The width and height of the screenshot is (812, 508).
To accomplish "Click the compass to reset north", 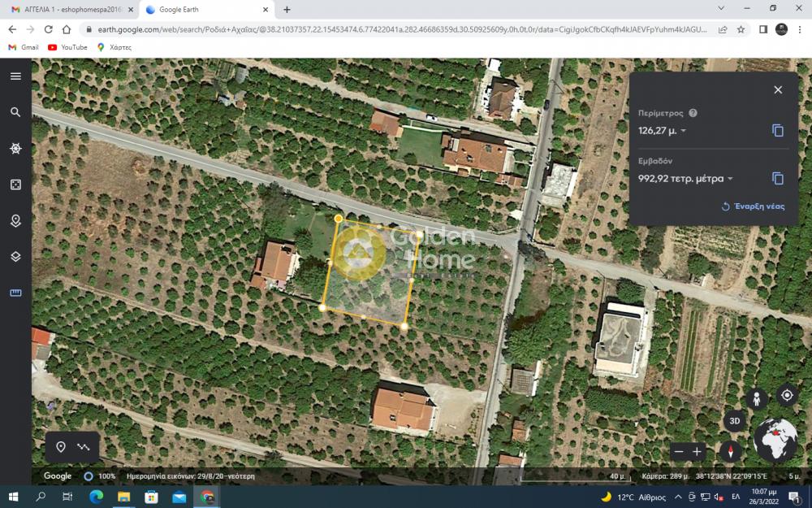I will [731, 452].
